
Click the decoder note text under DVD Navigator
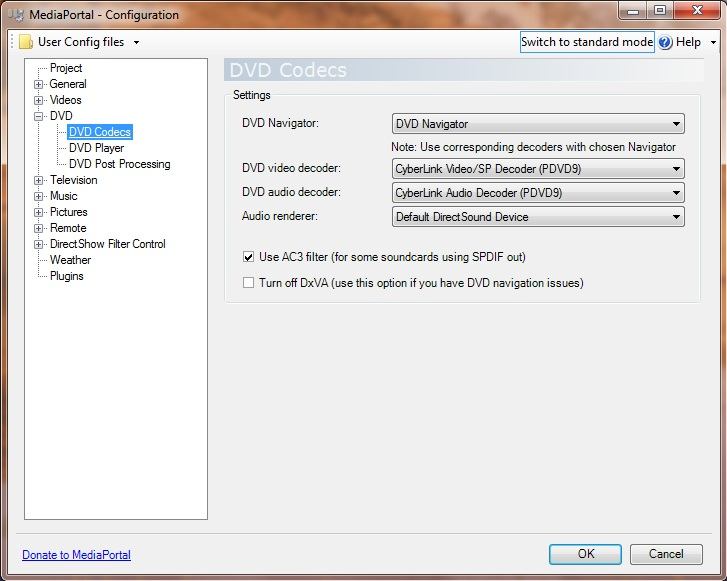(x=533, y=147)
